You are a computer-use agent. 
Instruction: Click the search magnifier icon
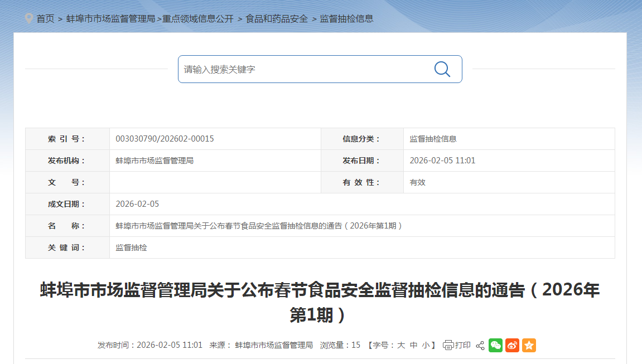point(442,69)
